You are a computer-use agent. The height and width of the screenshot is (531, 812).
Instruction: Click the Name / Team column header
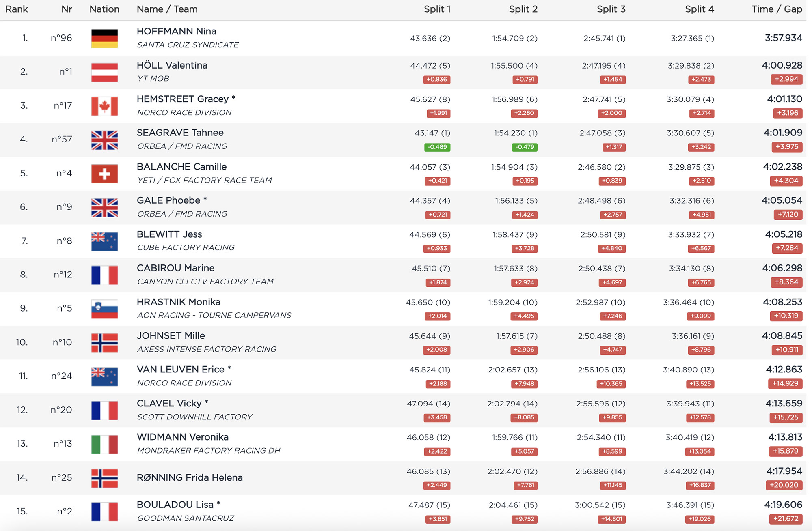click(167, 9)
